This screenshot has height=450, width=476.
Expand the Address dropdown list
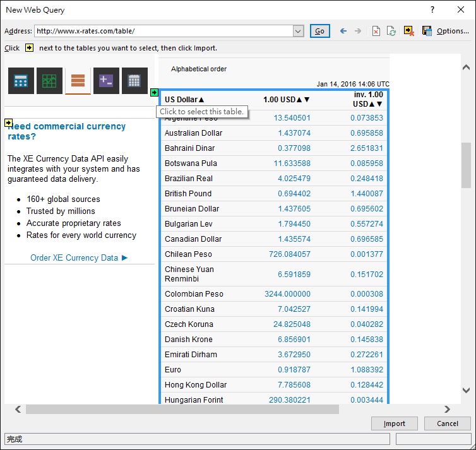point(299,31)
